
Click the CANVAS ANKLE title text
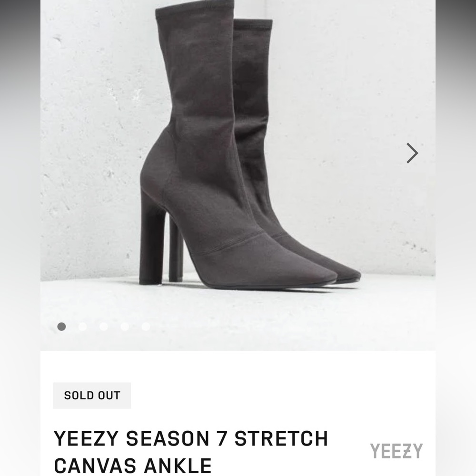point(133,466)
